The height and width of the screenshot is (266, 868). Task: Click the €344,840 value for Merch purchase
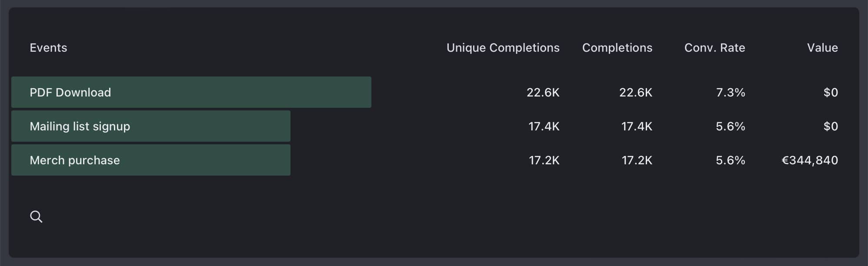pos(810,160)
